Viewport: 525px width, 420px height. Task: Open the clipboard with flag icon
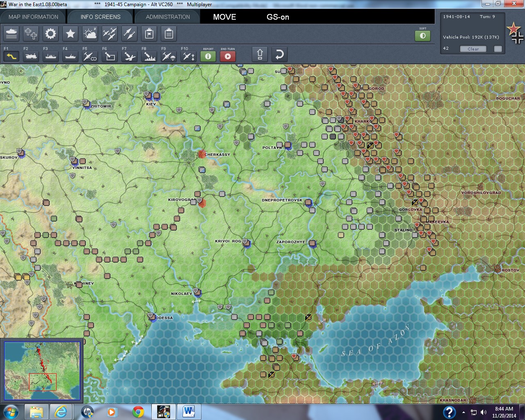click(x=149, y=33)
